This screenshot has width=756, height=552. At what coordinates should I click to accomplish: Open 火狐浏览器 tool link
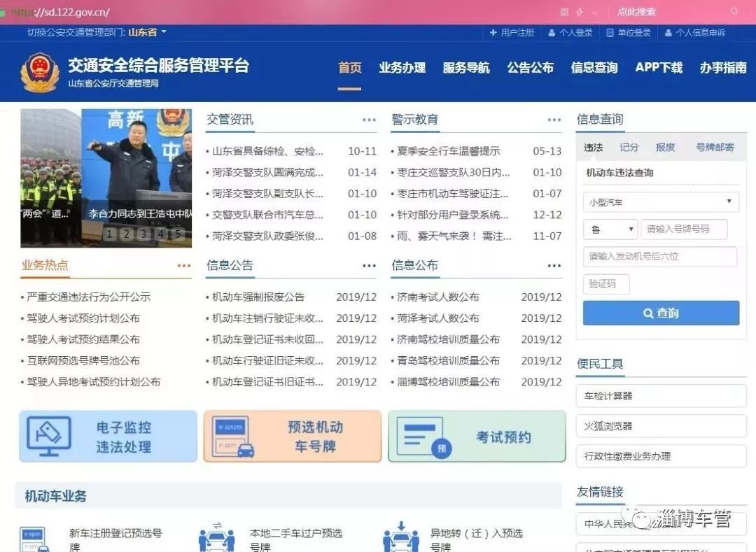coord(661,426)
